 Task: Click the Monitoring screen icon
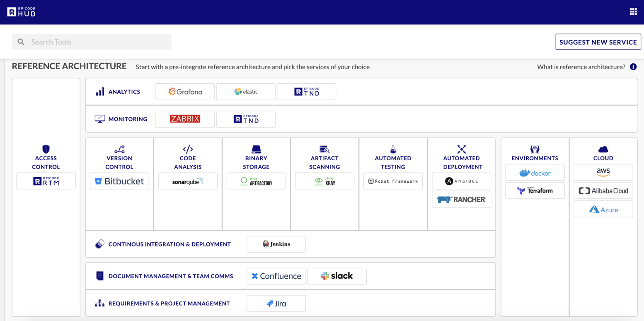[100, 118]
